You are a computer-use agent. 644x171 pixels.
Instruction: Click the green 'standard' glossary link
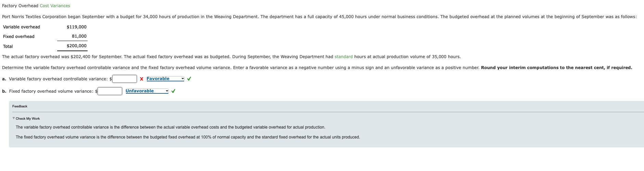click(x=343, y=57)
